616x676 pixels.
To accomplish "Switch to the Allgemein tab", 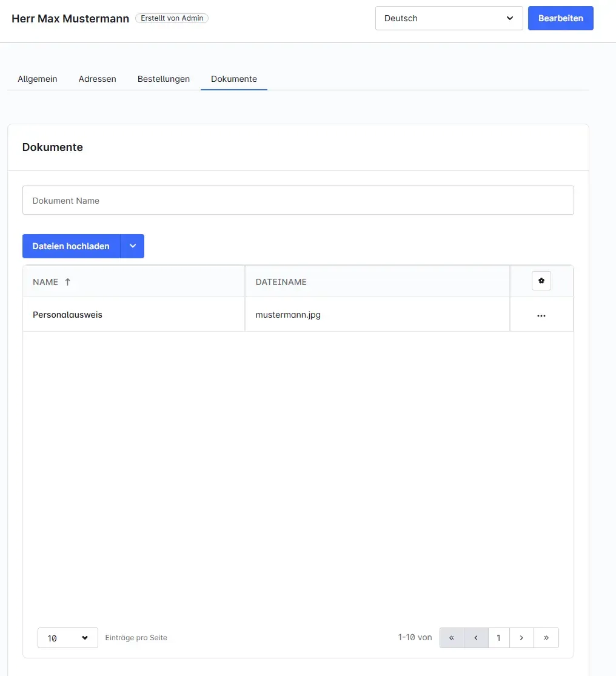I will [x=38, y=79].
